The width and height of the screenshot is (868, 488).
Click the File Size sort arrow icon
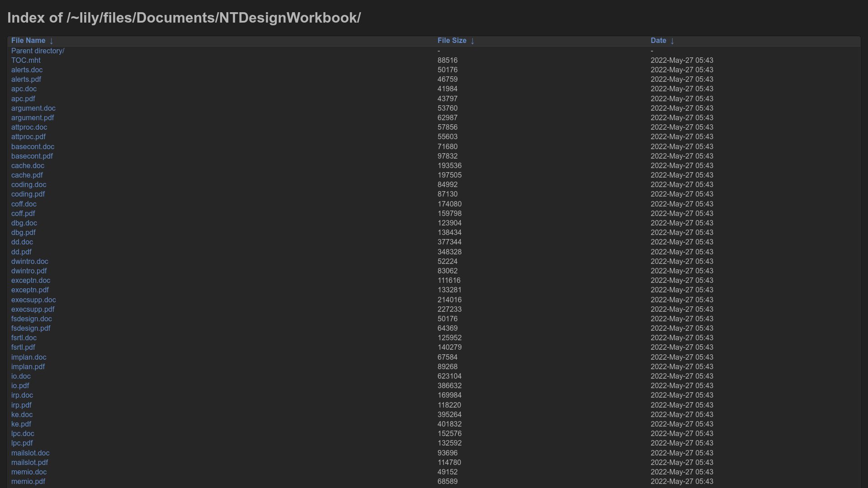pyautogui.click(x=472, y=41)
